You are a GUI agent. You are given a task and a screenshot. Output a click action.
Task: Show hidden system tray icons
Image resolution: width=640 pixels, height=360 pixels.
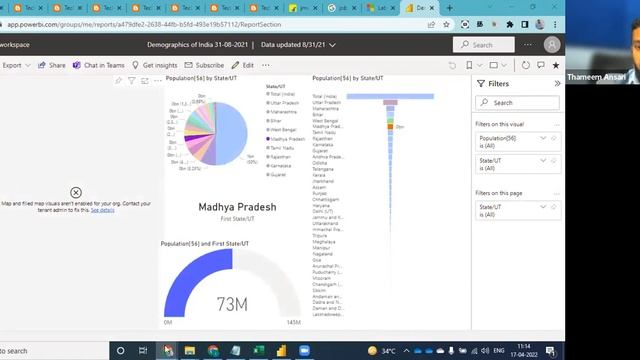pyautogui.click(x=406, y=351)
